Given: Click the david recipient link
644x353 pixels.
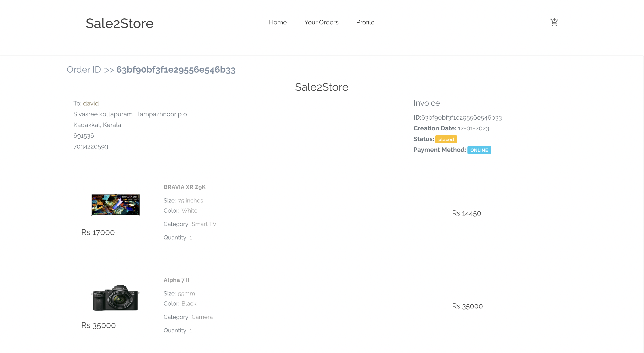Looking at the screenshot, I should [91, 103].
